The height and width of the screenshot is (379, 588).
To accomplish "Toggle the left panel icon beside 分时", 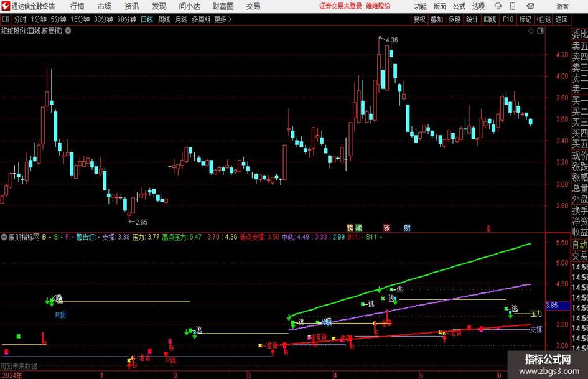I will click(x=6, y=19).
